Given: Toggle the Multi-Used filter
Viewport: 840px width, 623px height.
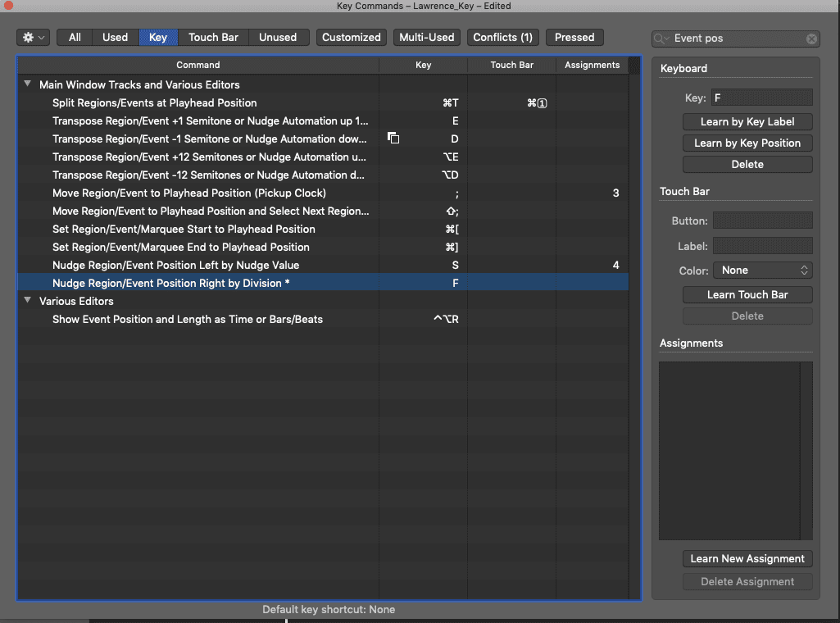Looking at the screenshot, I should pos(427,38).
